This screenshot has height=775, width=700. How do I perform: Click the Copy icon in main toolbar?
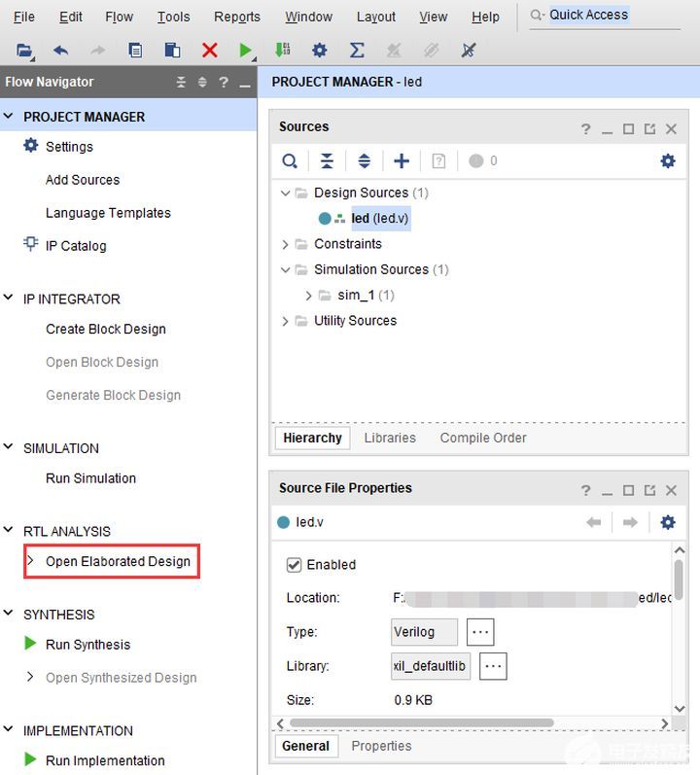click(x=135, y=51)
